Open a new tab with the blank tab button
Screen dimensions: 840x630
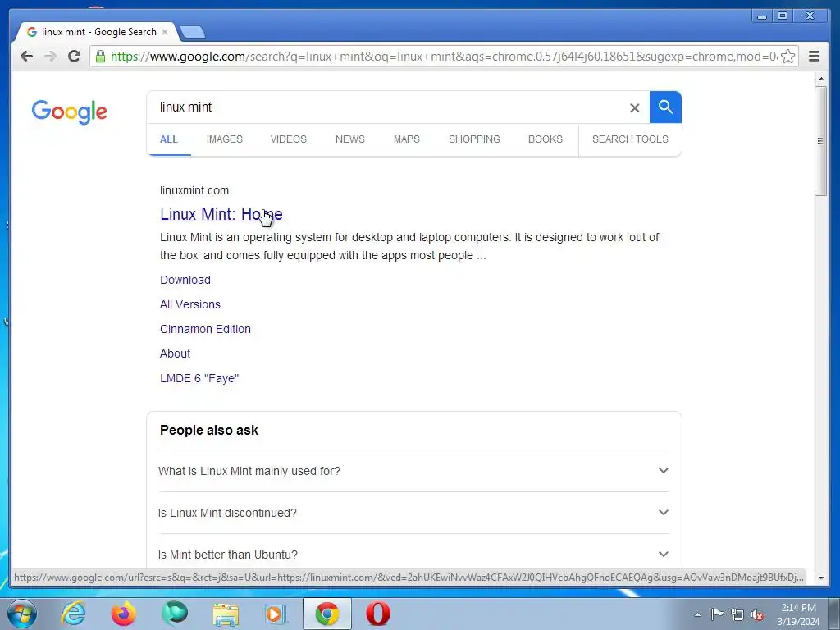(x=192, y=32)
